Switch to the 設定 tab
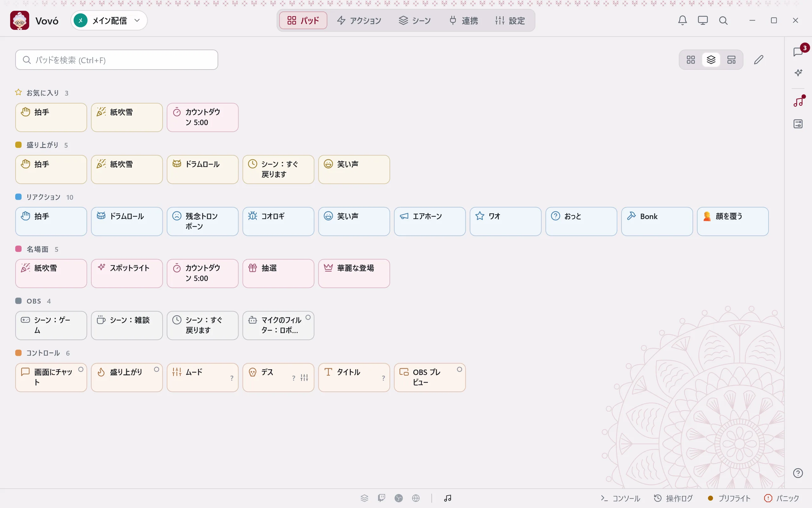This screenshot has height=508, width=812. pos(510,21)
